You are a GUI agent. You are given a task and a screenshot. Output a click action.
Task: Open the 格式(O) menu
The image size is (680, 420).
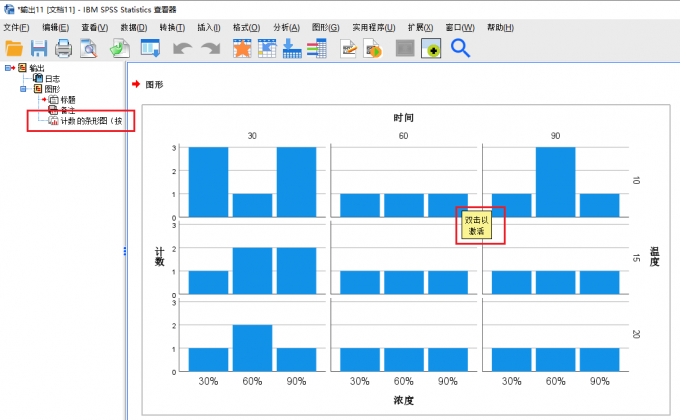pyautogui.click(x=246, y=28)
